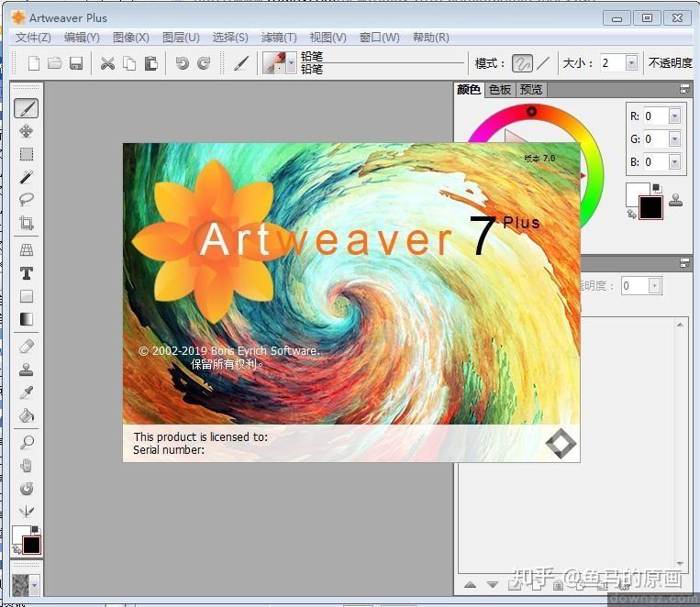Open the 文件 menu
The width and height of the screenshot is (700, 607).
tap(33, 38)
